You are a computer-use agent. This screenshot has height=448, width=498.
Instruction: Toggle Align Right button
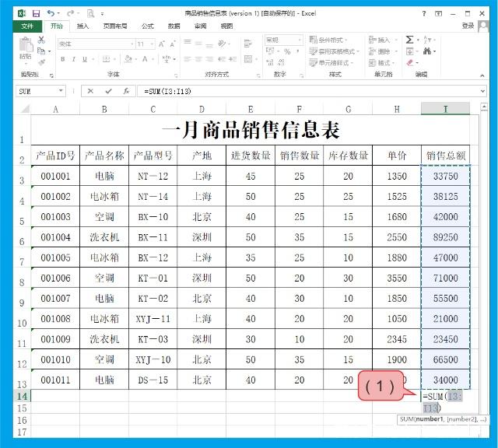point(209,59)
